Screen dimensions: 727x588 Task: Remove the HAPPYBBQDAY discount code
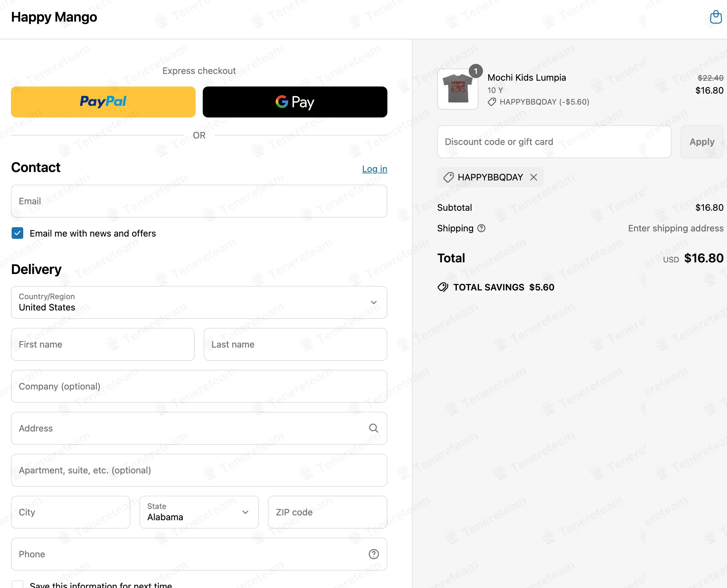[x=534, y=177]
